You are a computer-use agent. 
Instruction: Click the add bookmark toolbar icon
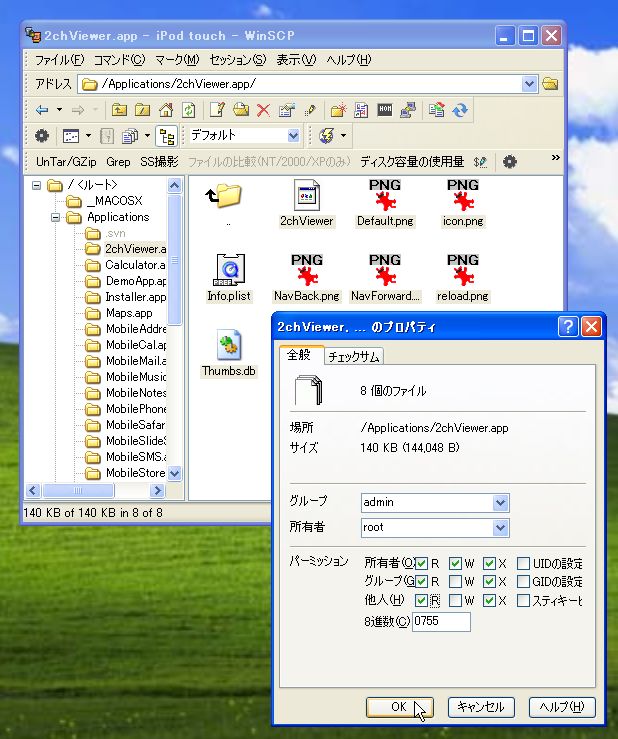coord(361,111)
